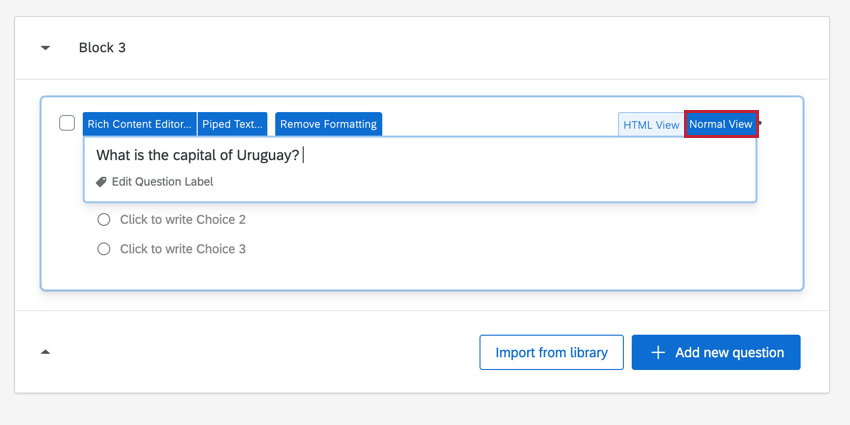
Task: Click Import from library
Action: point(551,352)
